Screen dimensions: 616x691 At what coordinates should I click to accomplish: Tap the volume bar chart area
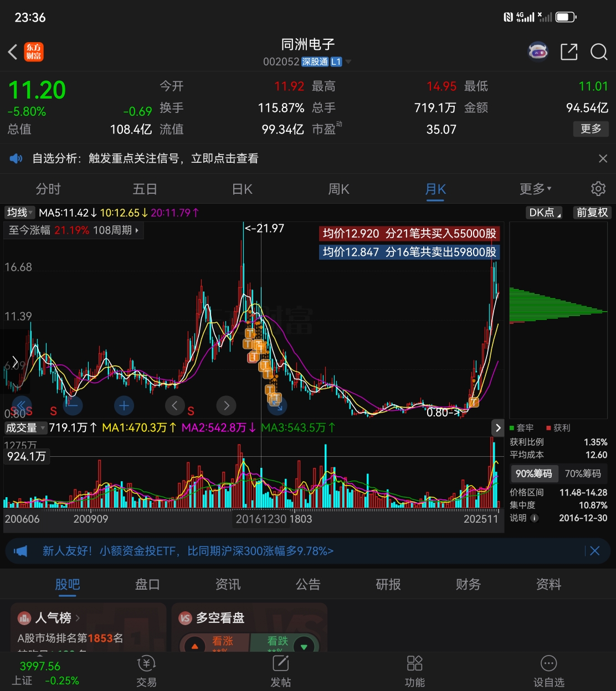click(253, 473)
